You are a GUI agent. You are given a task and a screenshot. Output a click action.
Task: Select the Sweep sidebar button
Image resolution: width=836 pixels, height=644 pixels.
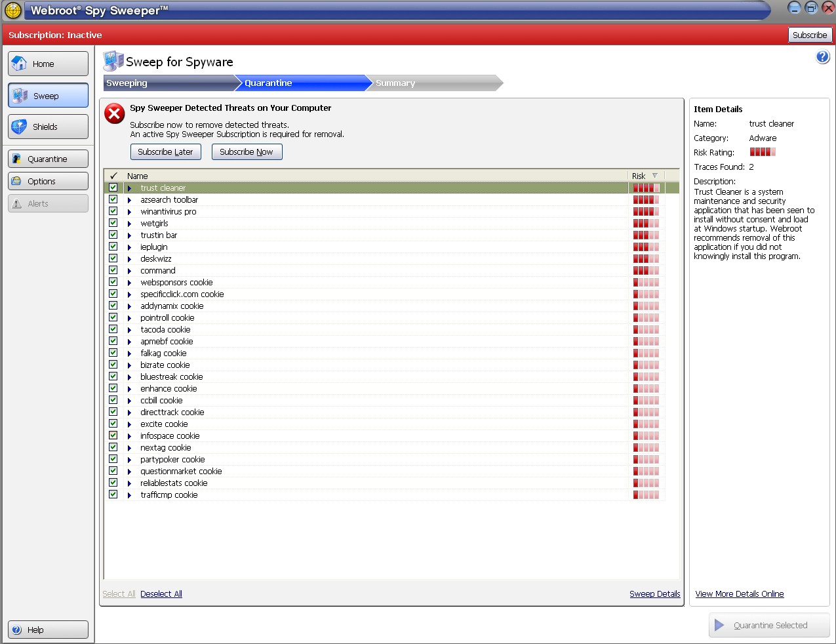point(49,96)
